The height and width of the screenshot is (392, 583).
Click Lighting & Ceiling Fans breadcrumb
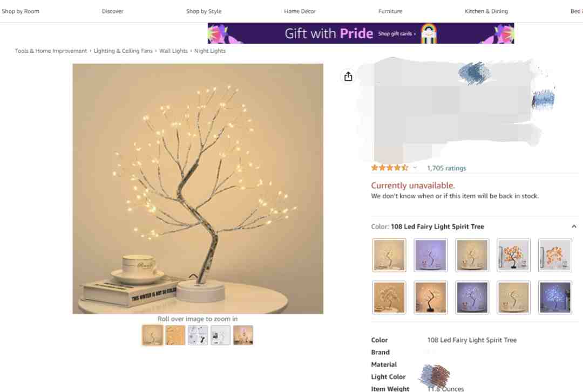click(123, 51)
